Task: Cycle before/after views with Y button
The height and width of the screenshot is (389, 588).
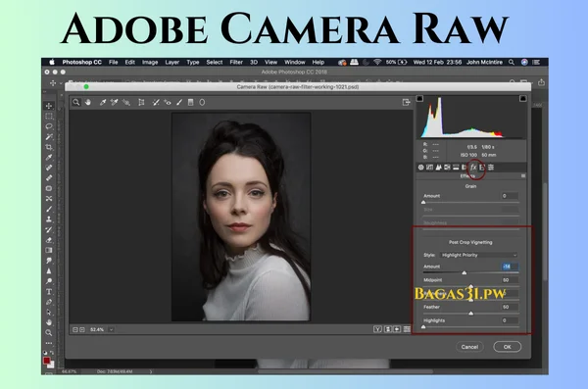Action: [377, 329]
